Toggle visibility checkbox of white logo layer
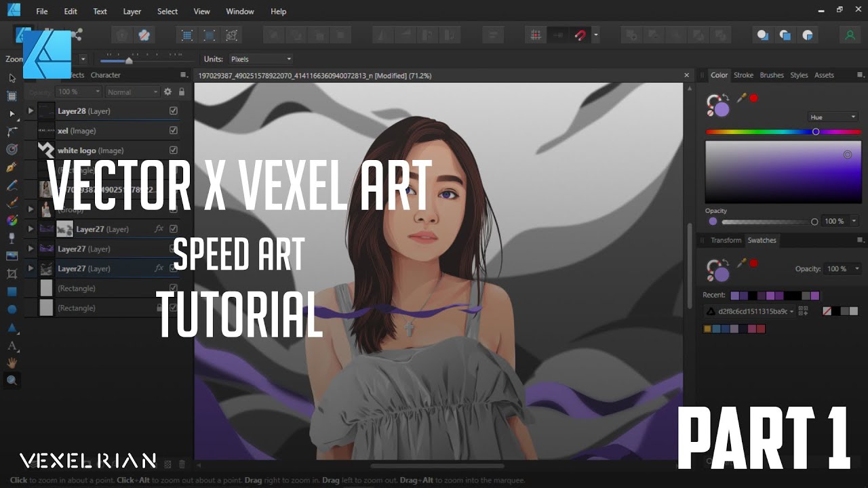This screenshot has width=868, height=488. [174, 150]
